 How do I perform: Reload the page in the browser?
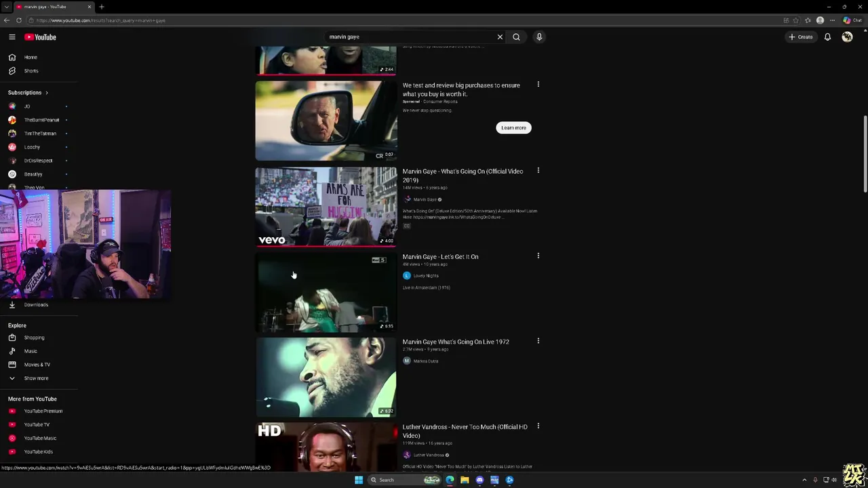19,20
